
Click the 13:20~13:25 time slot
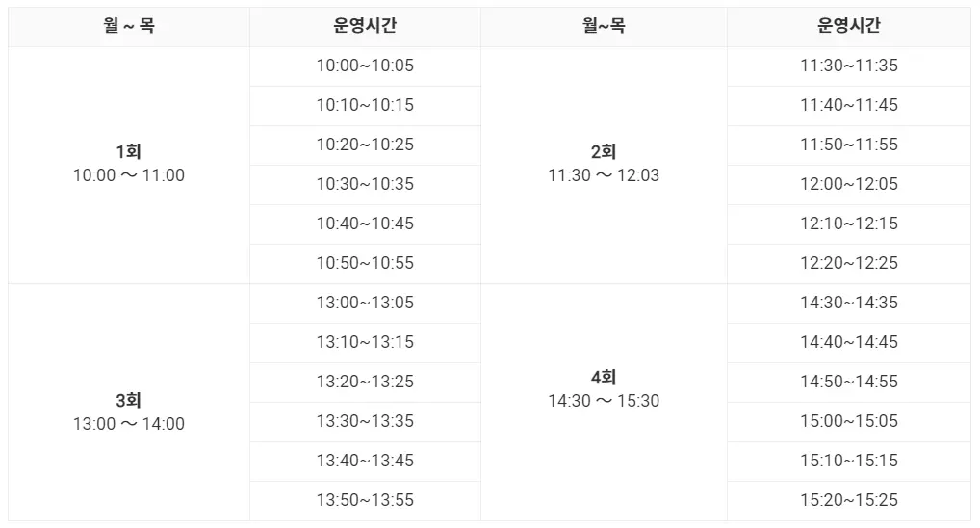[x=365, y=383]
